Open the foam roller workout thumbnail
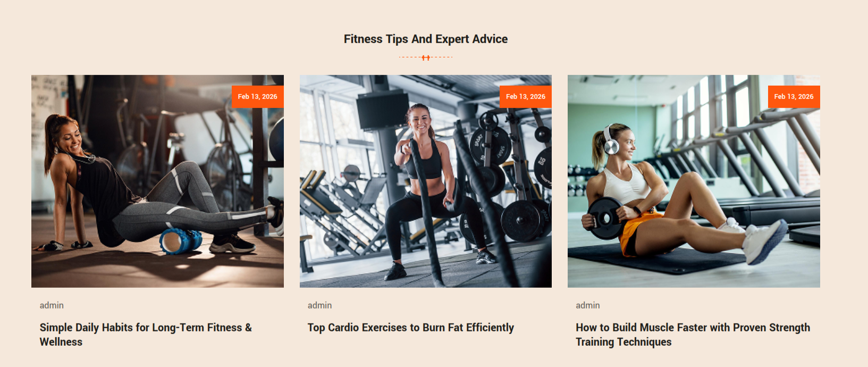The height and width of the screenshot is (367, 868). pyautogui.click(x=157, y=181)
